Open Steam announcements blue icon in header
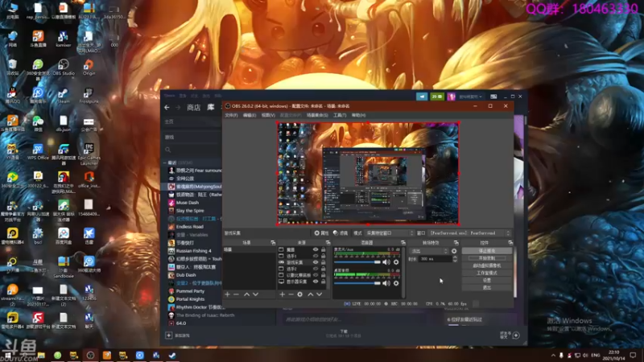 422,97
